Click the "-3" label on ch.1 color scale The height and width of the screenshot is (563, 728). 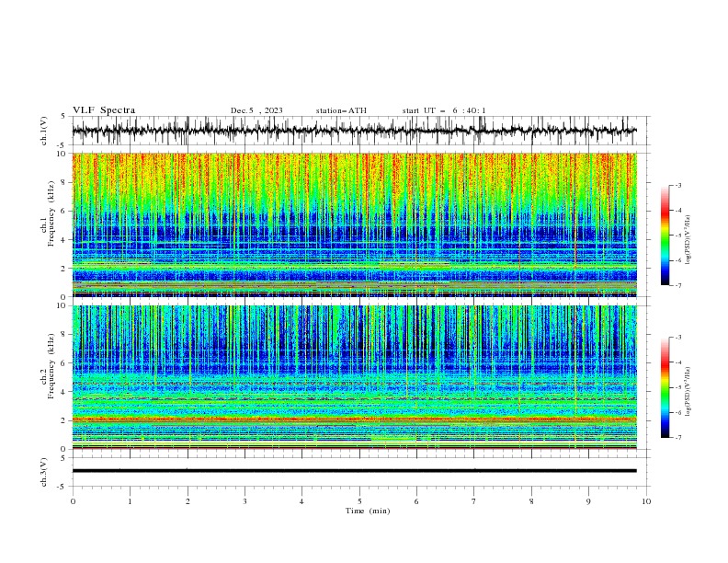(x=678, y=185)
